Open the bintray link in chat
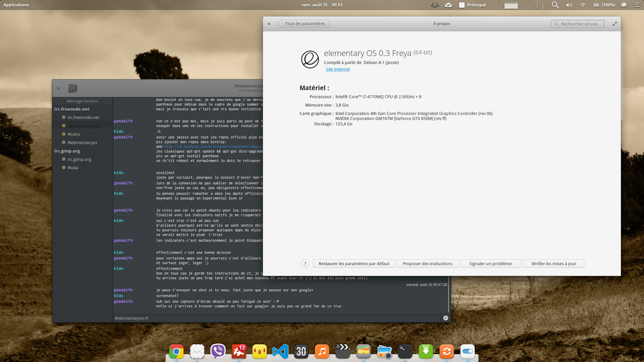This screenshot has width=644, height=362. [x=213, y=147]
